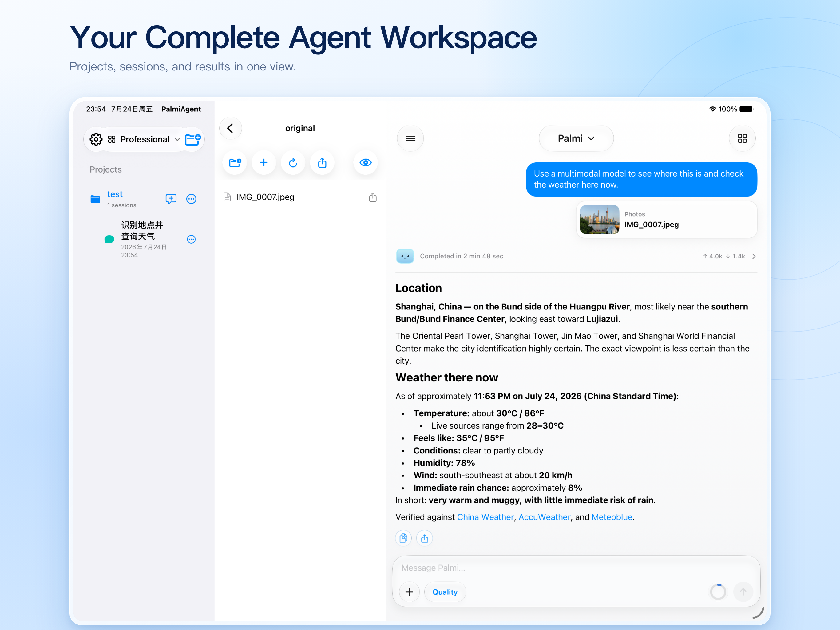Screen dimensions: 840x630
Task: Select the Quality mode button
Action: [445, 592]
